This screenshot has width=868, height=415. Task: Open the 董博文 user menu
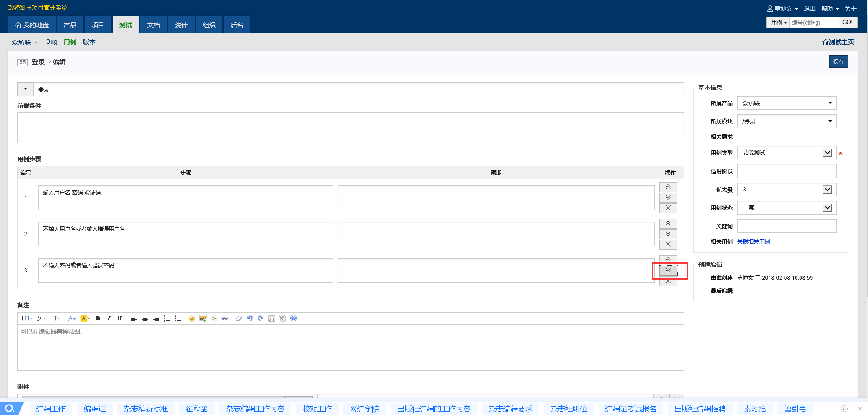point(782,9)
